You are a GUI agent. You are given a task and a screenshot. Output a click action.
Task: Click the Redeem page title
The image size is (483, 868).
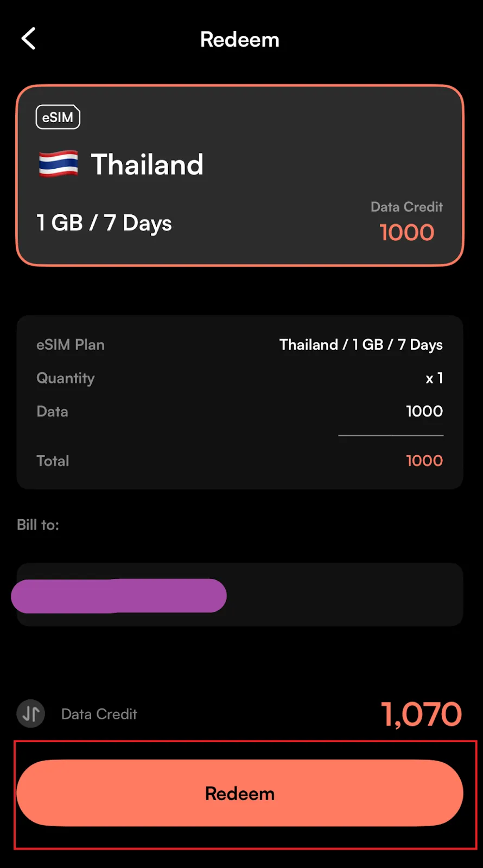(x=240, y=40)
